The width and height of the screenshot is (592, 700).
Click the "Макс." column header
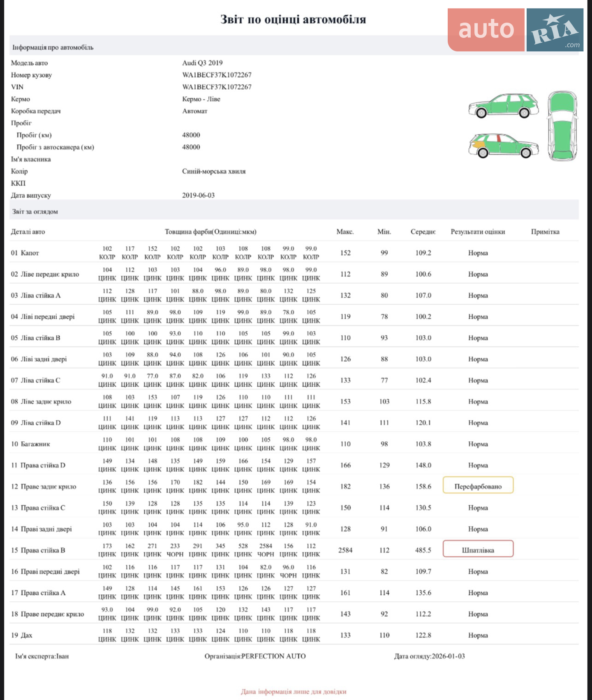[345, 232]
